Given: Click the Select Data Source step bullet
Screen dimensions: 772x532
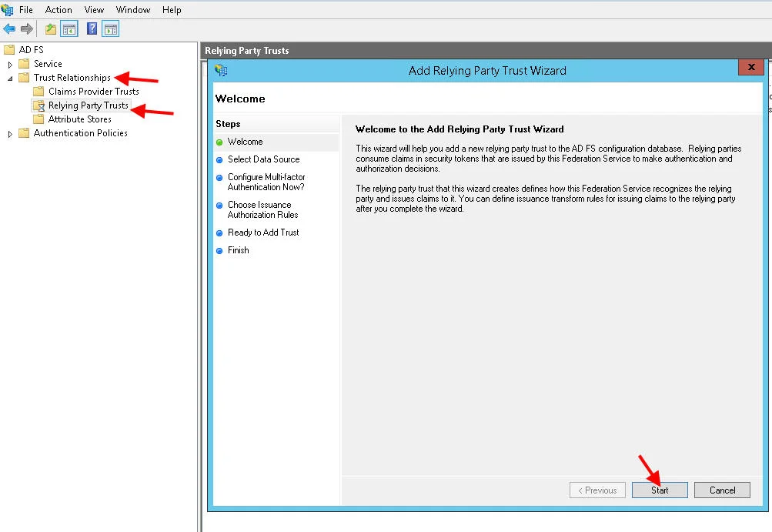Looking at the screenshot, I should pos(219,160).
